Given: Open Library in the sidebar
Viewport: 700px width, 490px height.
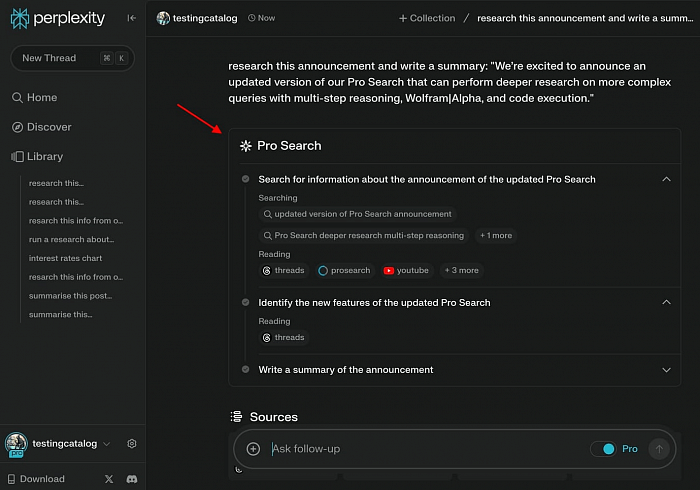Looking at the screenshot, I should [x=37, y=157].
